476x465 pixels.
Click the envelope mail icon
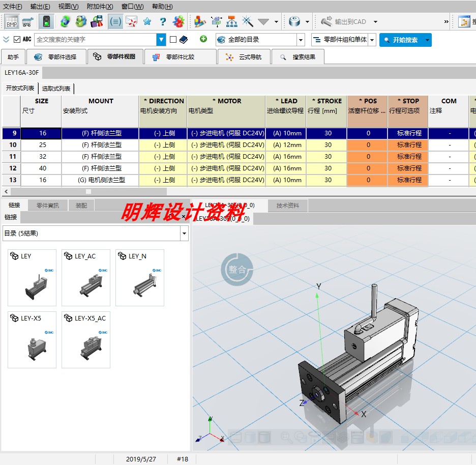tap(132, 21)
